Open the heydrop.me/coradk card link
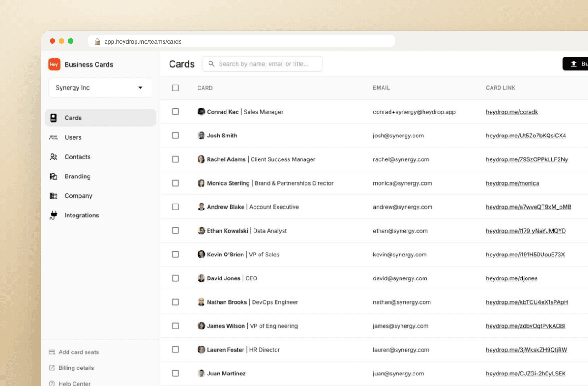Image resolution: width=588 pixels, height=386 pixels. tap(512, 112)
